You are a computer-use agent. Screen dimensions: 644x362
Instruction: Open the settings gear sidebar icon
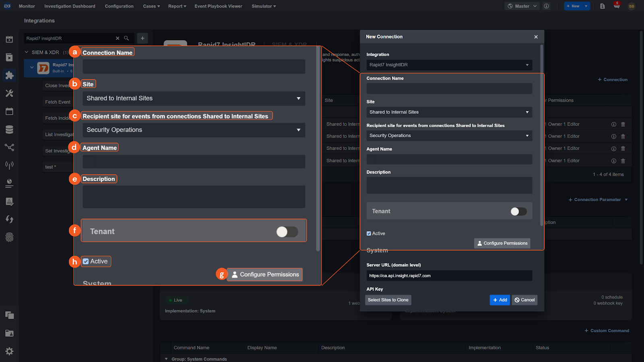9,351
